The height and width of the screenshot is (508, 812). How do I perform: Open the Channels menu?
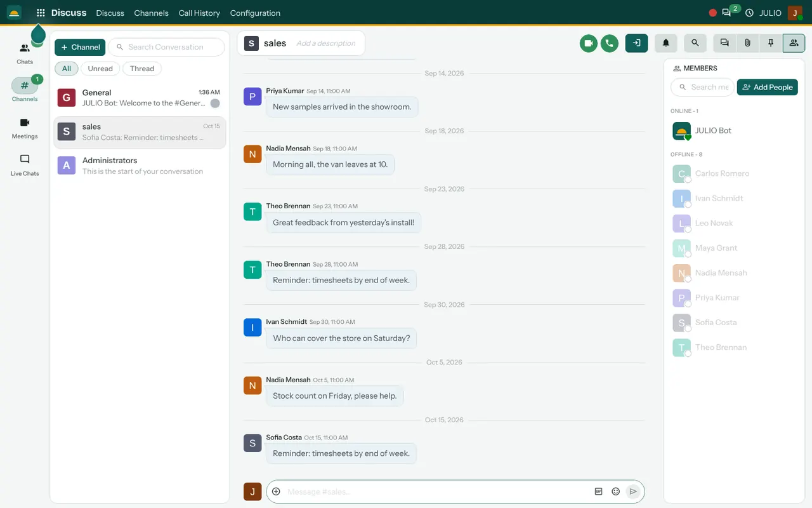(x=152, y=13)
